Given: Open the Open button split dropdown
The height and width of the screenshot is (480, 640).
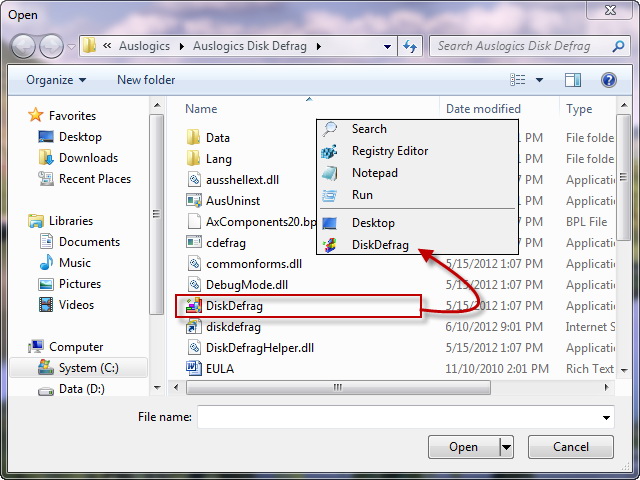Looking at the screenshot, I should 507,447.
